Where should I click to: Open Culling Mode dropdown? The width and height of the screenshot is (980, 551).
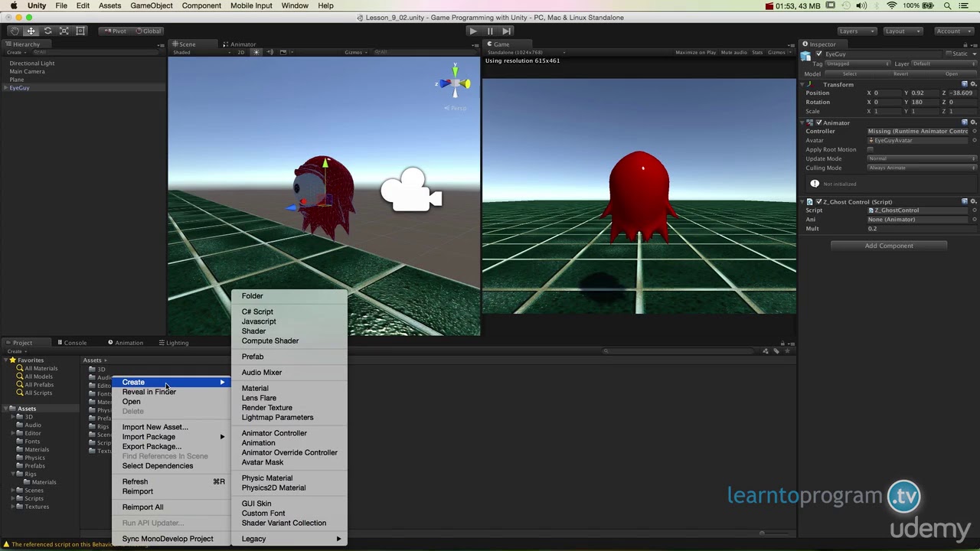922,168
